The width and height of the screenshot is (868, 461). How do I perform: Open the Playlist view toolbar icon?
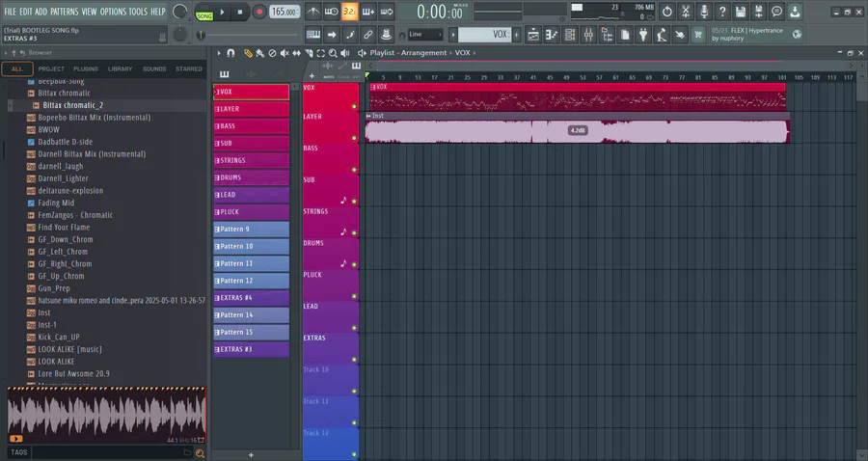pyautogui.click(x=533, y=35)
